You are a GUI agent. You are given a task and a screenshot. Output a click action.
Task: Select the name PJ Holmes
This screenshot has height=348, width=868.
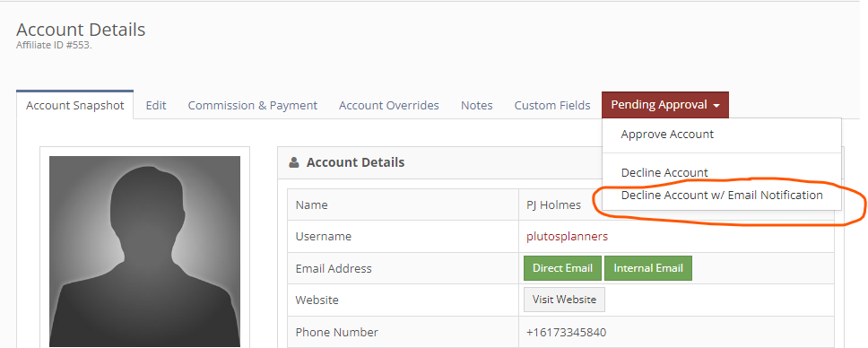coord(553,205)
